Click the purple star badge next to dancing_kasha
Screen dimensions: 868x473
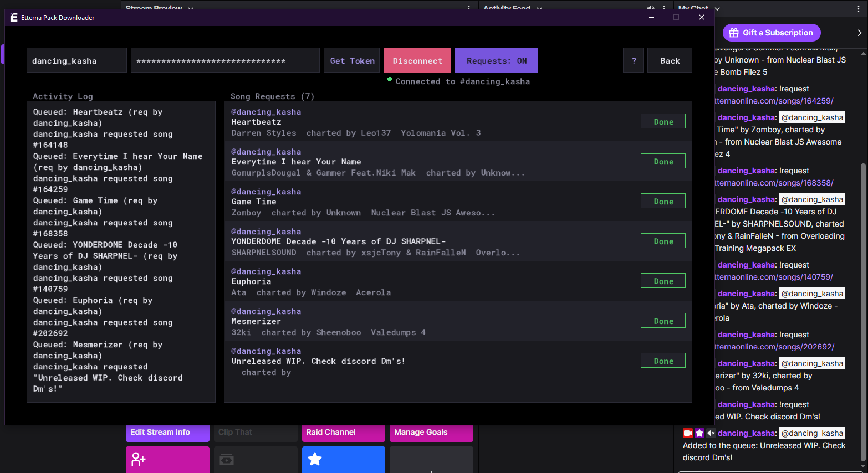[x=699, y=433]
